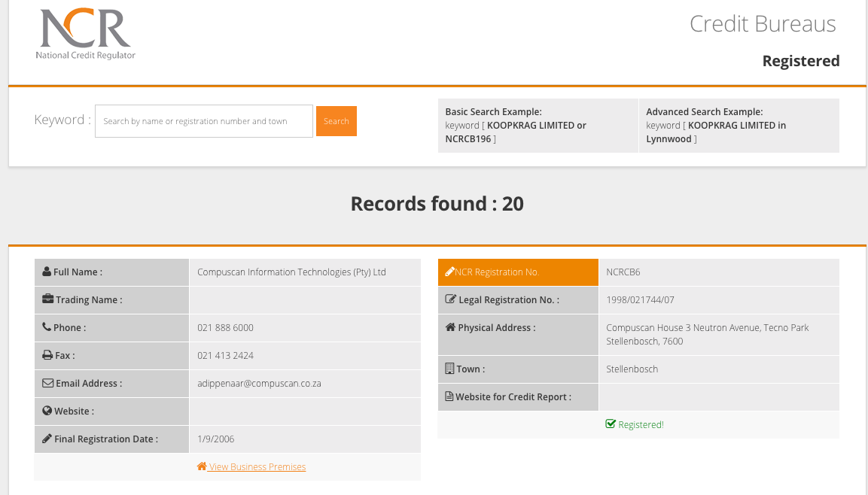
Task: Click the envelope icon beside Email Address
Action: pos(47,383)
